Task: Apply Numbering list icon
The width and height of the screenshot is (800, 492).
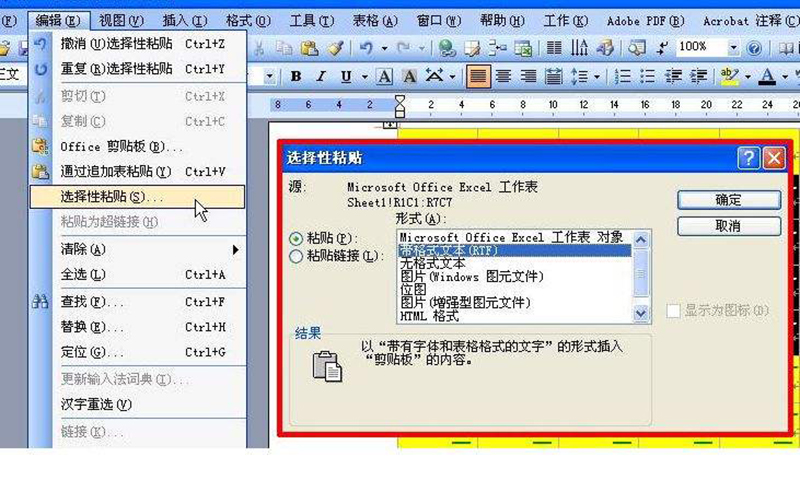Action: coord(622,77)
